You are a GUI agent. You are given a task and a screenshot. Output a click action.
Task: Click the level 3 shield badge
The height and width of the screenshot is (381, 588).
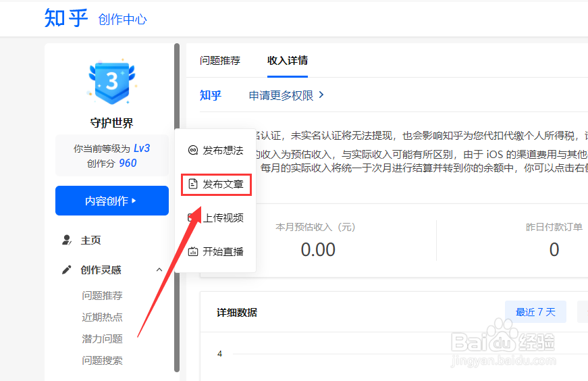tap(112, 81)
